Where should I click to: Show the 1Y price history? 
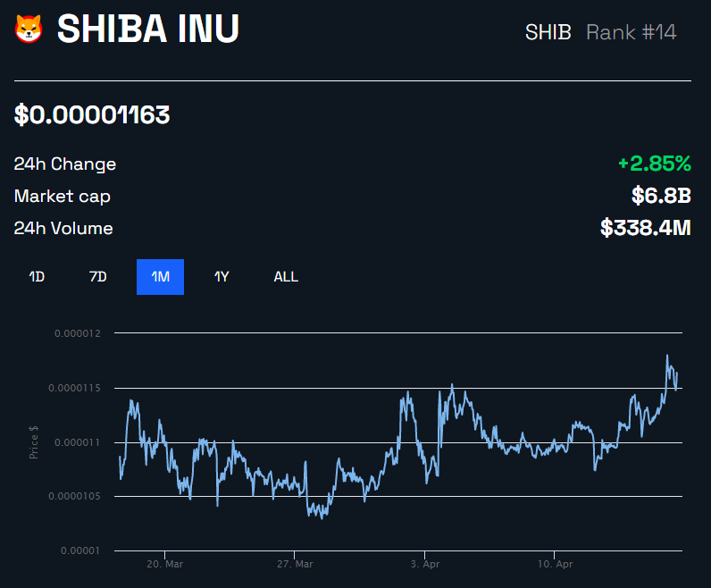click(222, 277)
